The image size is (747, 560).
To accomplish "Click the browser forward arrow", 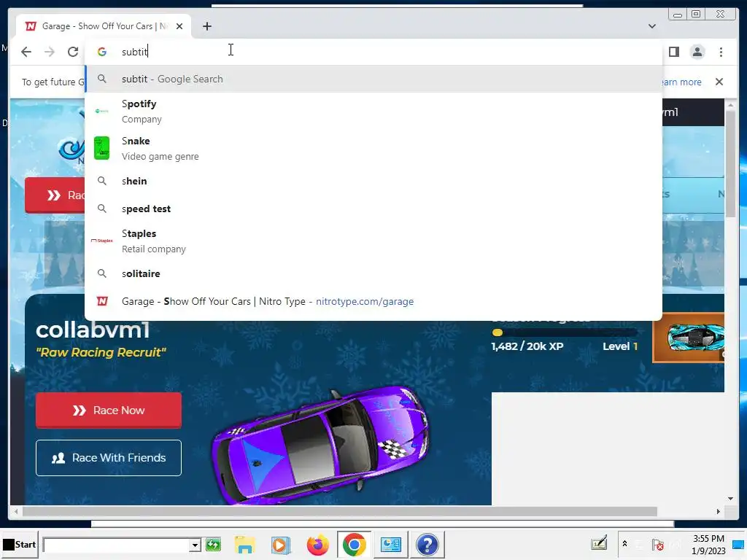I will point(50,52).
